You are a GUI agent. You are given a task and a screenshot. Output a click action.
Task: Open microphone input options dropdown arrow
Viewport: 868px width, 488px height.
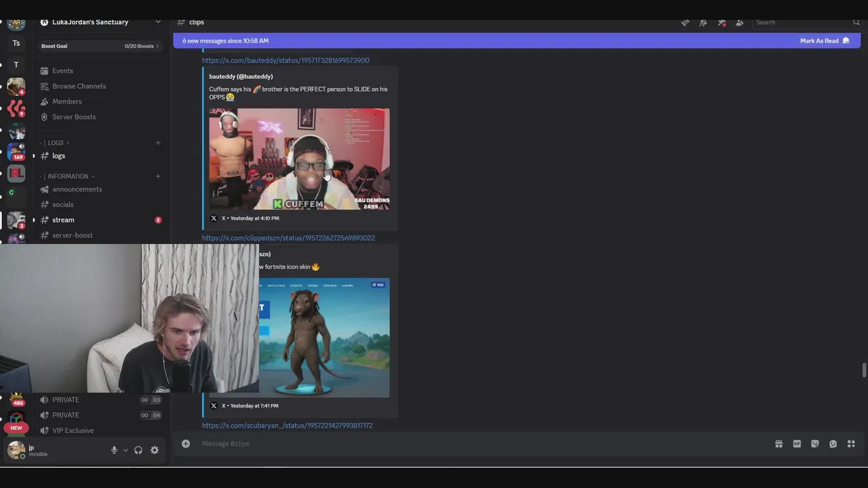[125, 450]
